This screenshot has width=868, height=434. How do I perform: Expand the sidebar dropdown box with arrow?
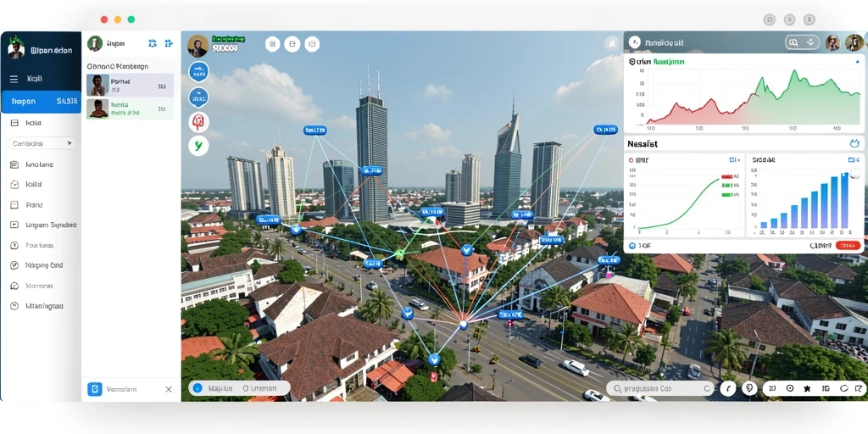[x=42, y=143]
